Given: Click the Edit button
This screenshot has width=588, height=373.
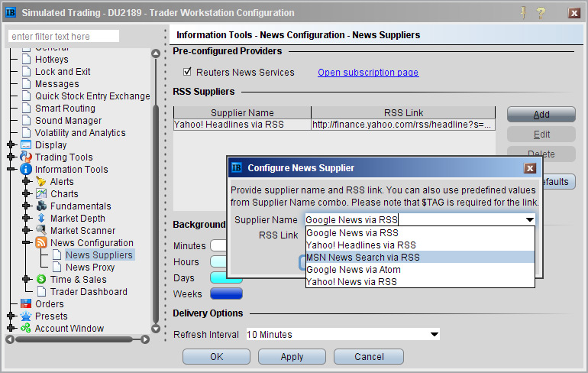Looking at the screenshot, I should tap(541, 134).
